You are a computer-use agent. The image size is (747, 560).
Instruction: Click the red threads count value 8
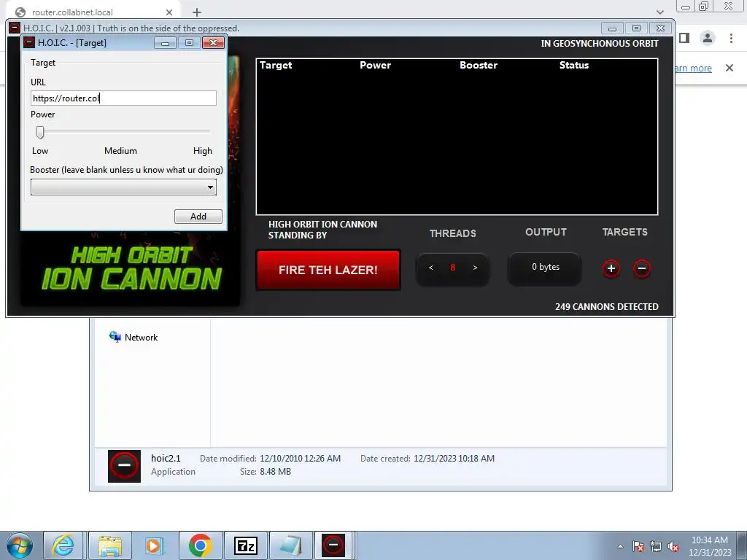(452, 267)
